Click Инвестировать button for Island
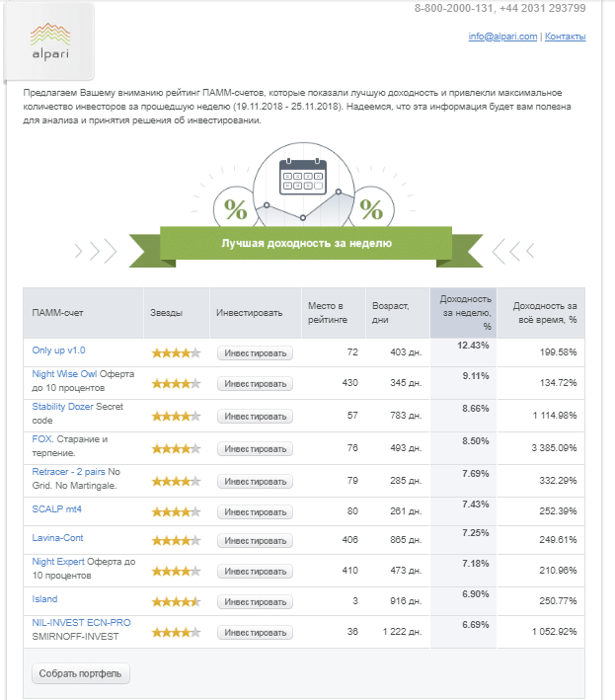Screen dimensions: 615x700 coord(256,602)
